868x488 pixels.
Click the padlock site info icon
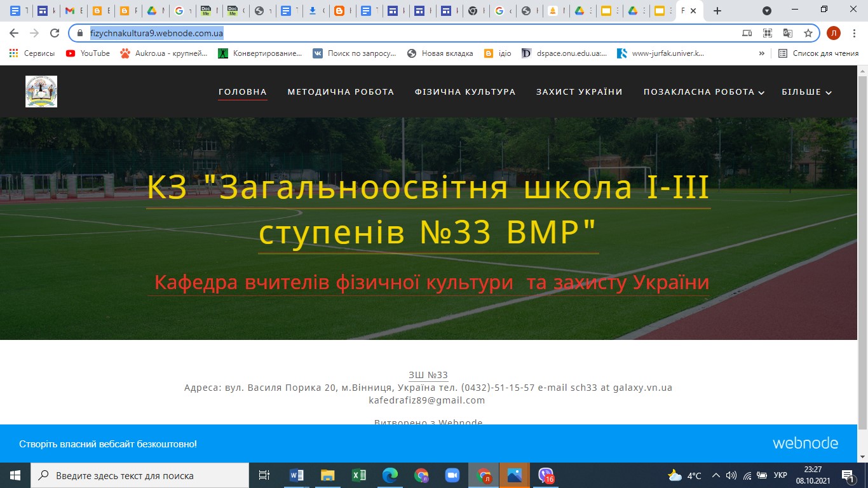(80, 33)
